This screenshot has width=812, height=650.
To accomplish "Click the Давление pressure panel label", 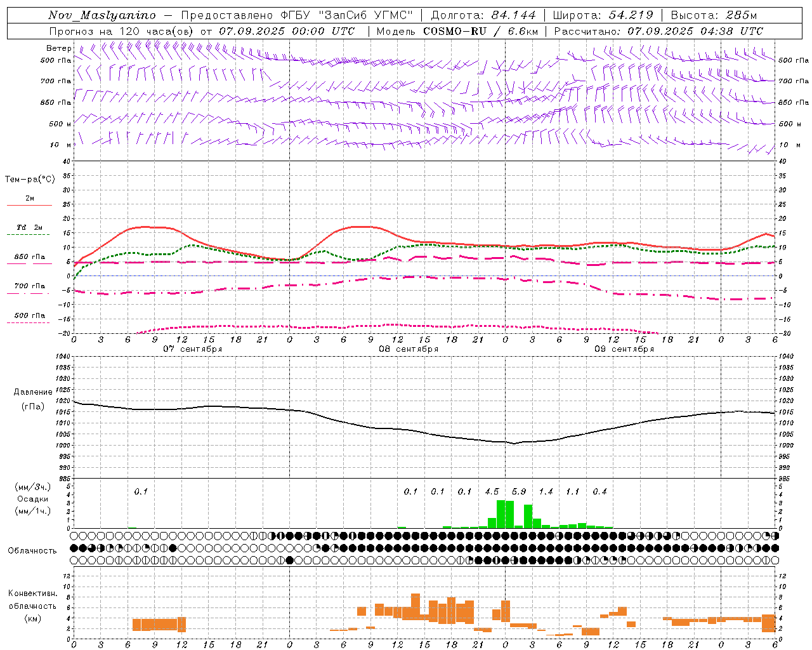I will [33, 392].
